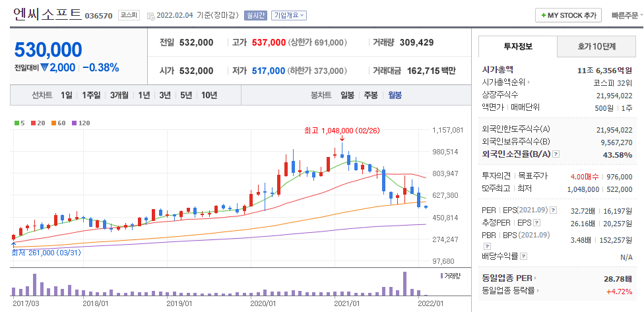Click the 액면가 매매단위 label
This screenshot has height=312, width=644.
click(x=511, y=108)
